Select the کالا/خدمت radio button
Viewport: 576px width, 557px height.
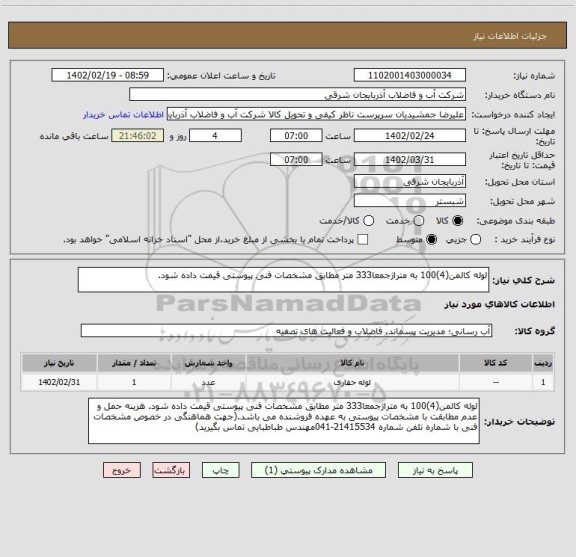tap(368, 220)
